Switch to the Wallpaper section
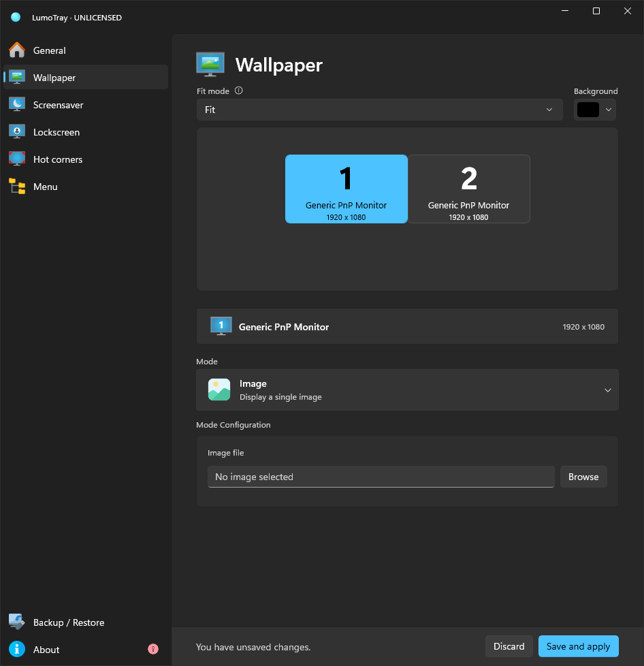Viewport: 644px width, 666px height. click(86, 78)
